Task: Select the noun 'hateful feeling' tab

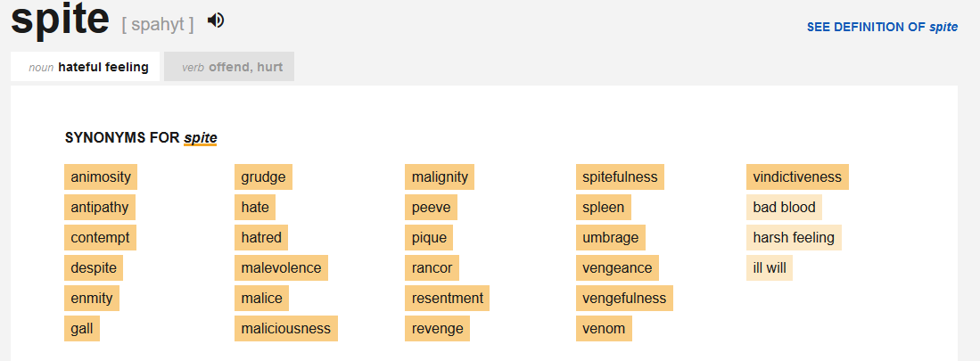Action: point(86,67)
